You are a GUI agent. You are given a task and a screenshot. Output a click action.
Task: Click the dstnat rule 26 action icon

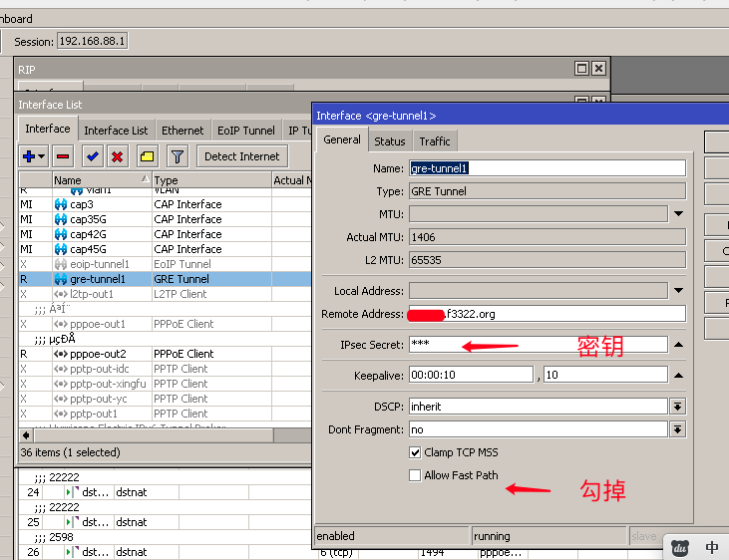[73, 552]
